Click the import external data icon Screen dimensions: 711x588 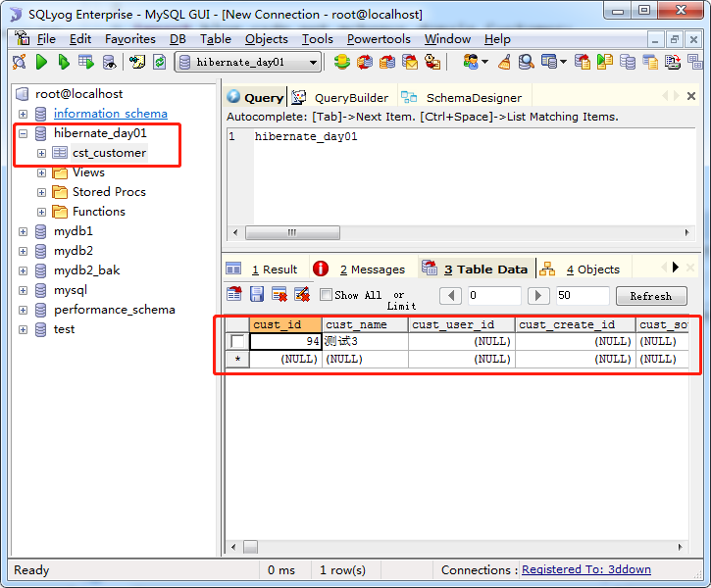point(605,62)
